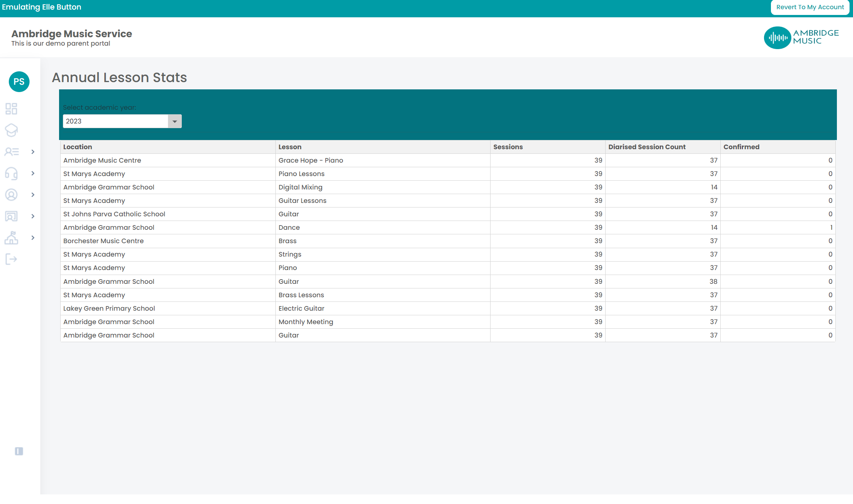Open the PS profile avatar
This screenshot has width=853, height=504.
19,82
